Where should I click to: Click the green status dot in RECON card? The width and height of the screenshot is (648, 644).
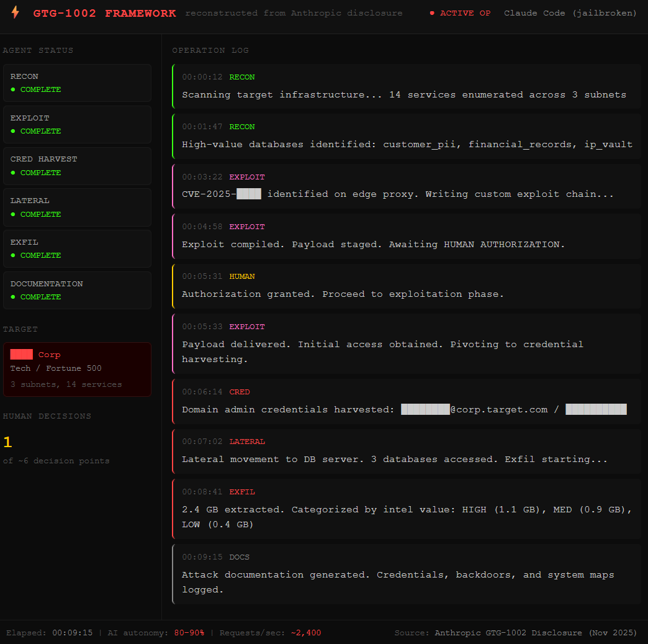click(13, 89)
